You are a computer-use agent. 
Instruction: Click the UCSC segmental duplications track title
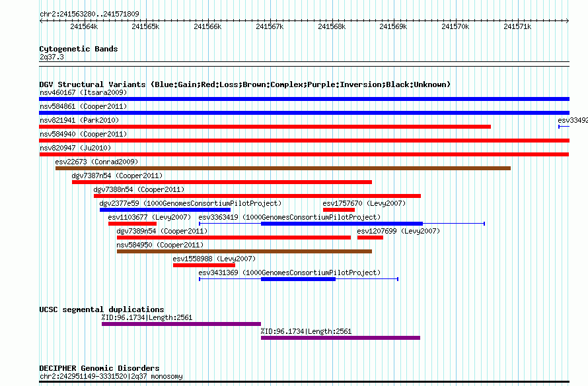[x=102, y=309]
